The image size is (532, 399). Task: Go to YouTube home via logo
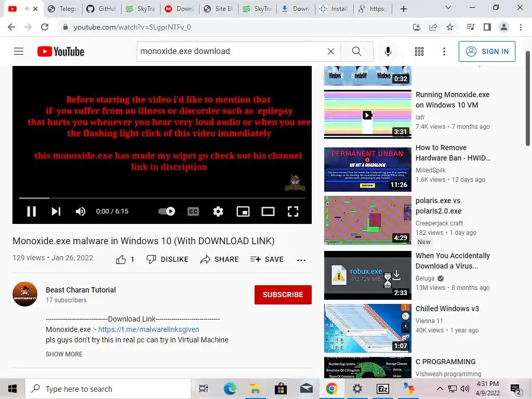click(61, 51)
